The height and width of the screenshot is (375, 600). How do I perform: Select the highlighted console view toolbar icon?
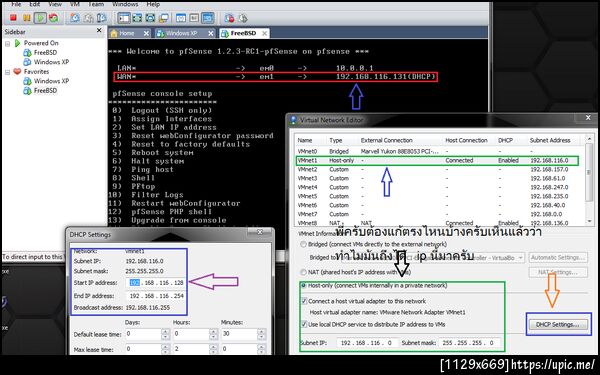(x=207, y=18)
